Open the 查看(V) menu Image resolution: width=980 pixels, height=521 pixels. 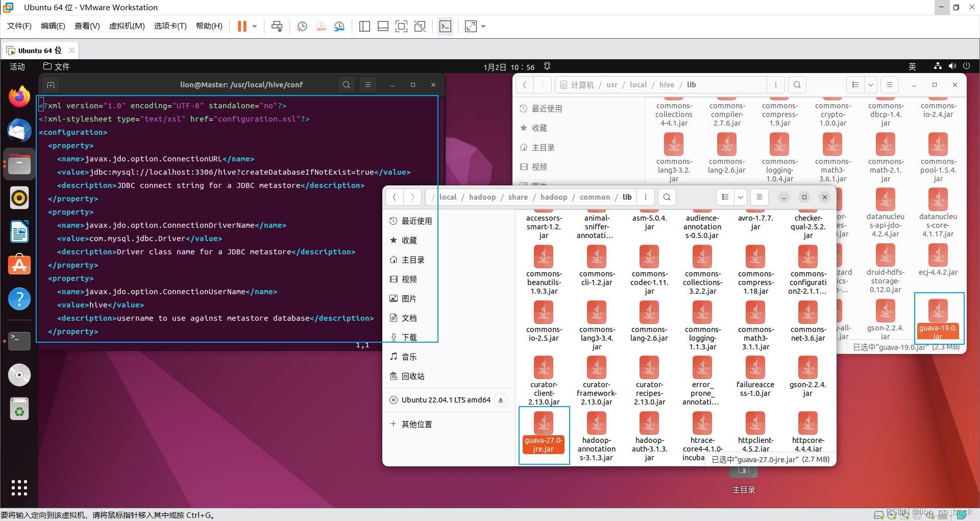(87, 26)
